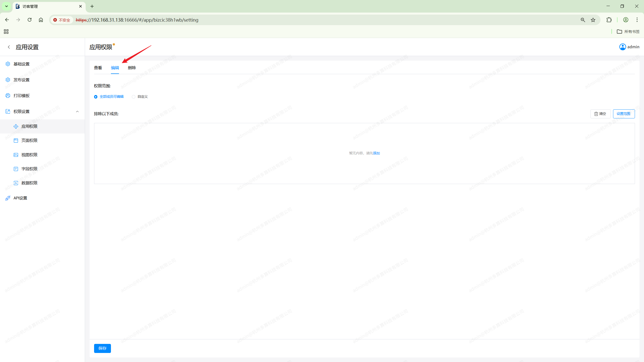Viewport: 644px width, 362px height.
Task: Click the admin user avatar icon
Action: 622,47
